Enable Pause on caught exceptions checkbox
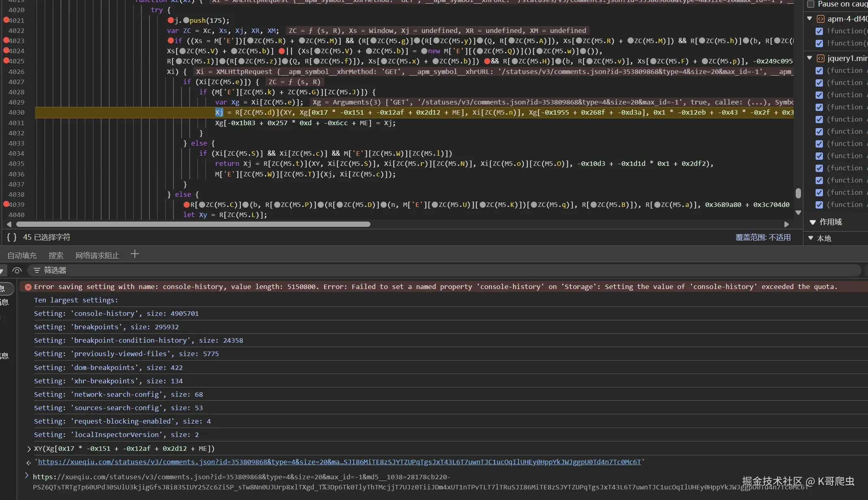This screenshot has width=868, height=500. click(x=811, y=4)
